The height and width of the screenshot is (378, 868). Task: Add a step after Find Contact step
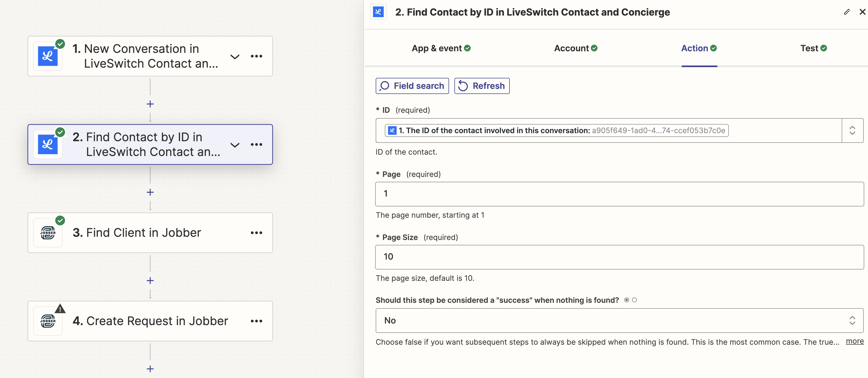point(150,192)
